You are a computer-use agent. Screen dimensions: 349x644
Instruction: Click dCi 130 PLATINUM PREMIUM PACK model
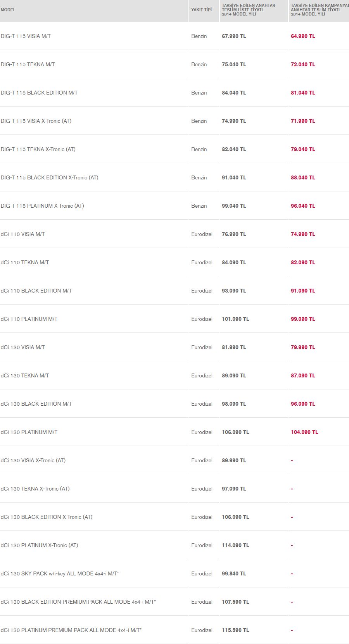coord(71,630)
